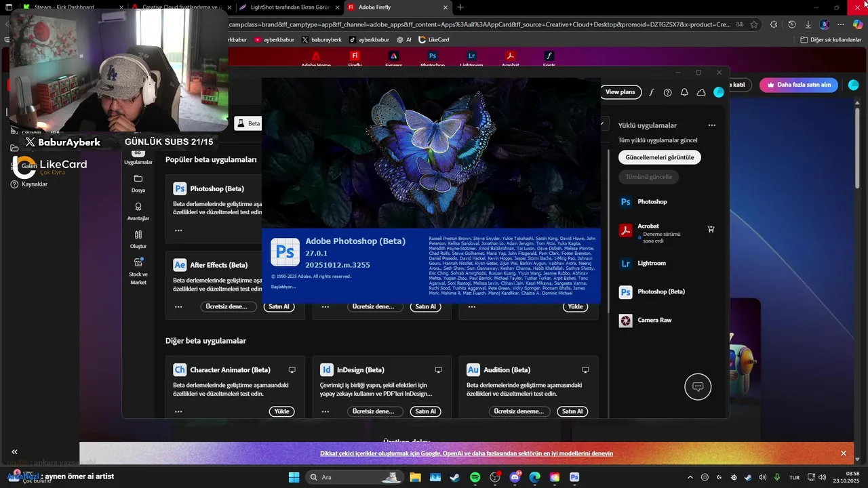This screenshot has height=488, width=868.
Task: Open Steam from the taskbar
Action: click(x=455, y=477)
